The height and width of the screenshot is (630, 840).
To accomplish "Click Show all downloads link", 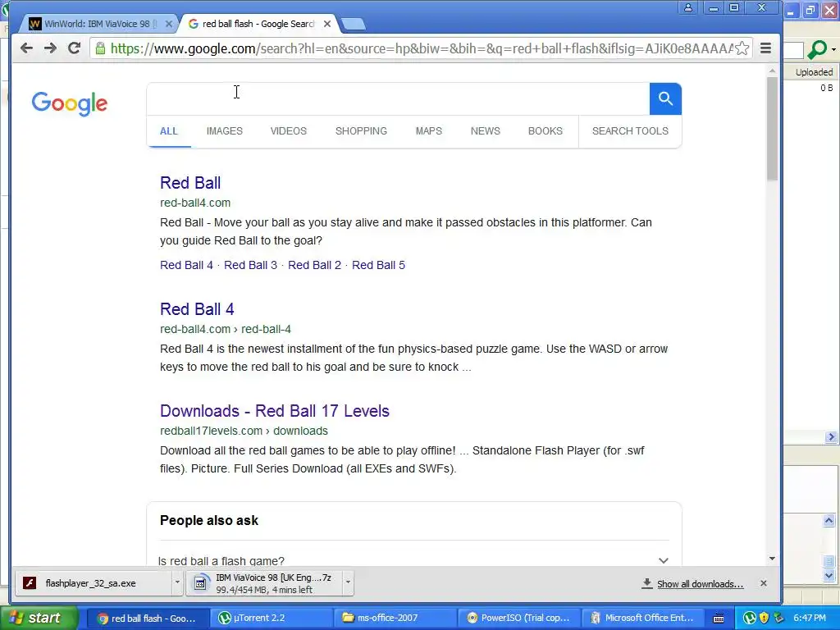I will (700, 584).
